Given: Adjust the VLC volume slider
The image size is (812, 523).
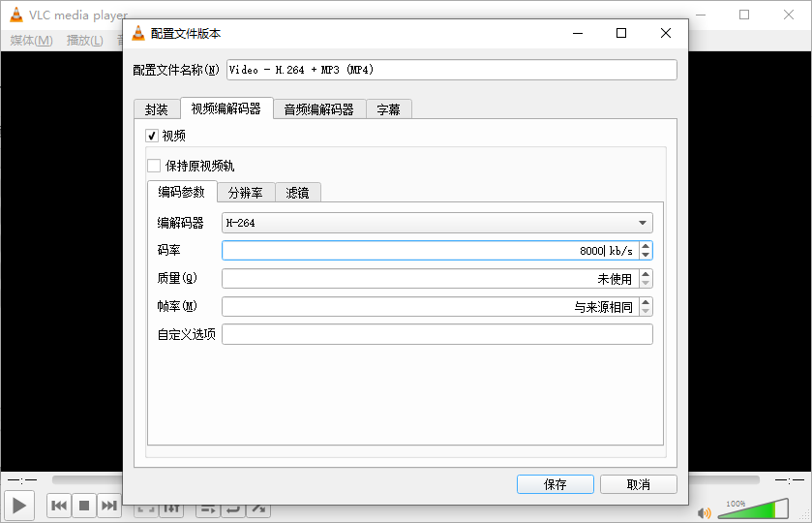Looking at the screenshot, I should (x=754, y=508).
